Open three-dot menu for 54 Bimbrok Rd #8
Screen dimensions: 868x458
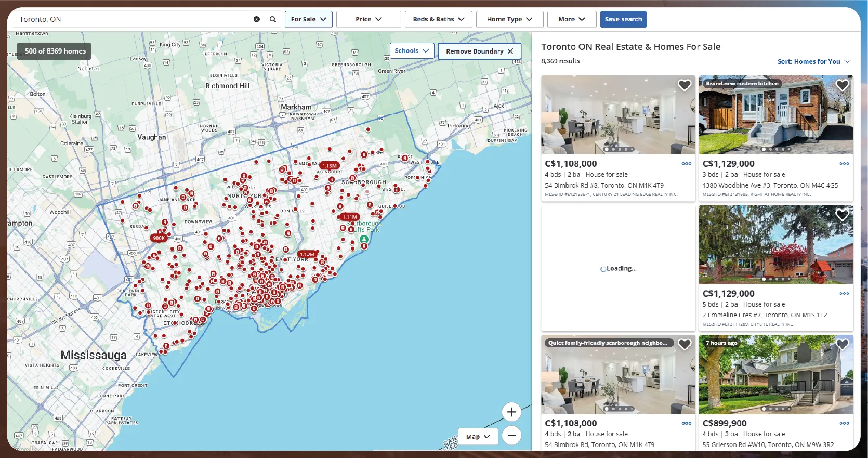pyautogui.click(x=686, y=164)
